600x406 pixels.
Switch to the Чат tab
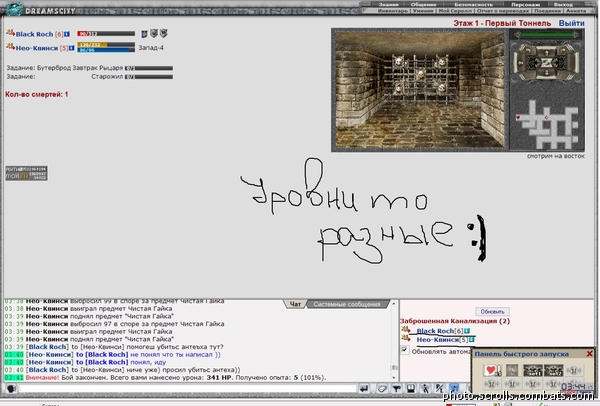tap(295, 304)
